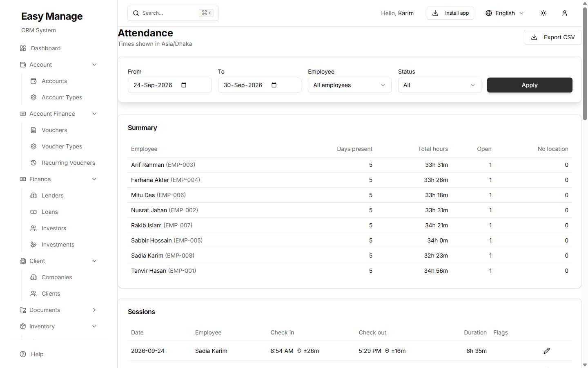This screenshot has width=588, height=368.
Task: Click the Inventory box icon
Action: [23, 326]
